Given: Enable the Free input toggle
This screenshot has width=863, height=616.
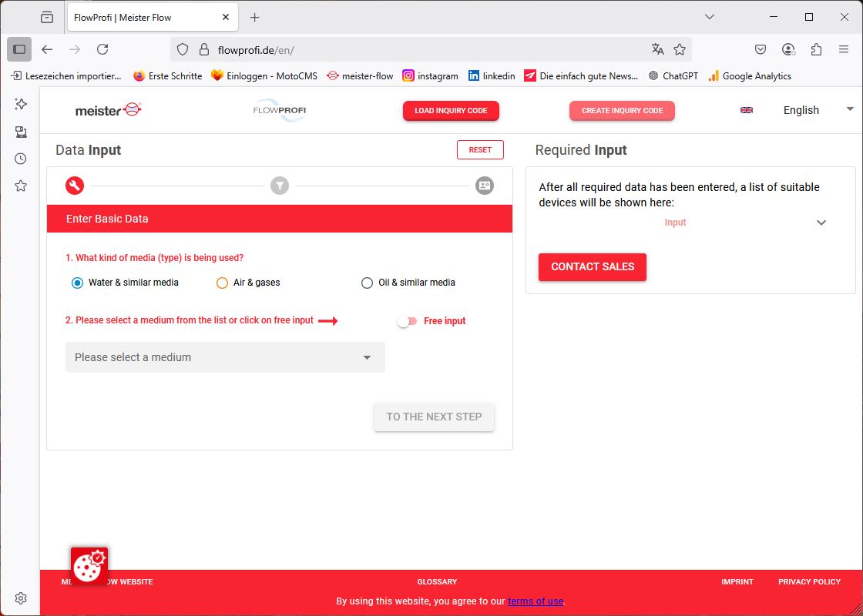Looking at the screenshot, I should 406,321.
